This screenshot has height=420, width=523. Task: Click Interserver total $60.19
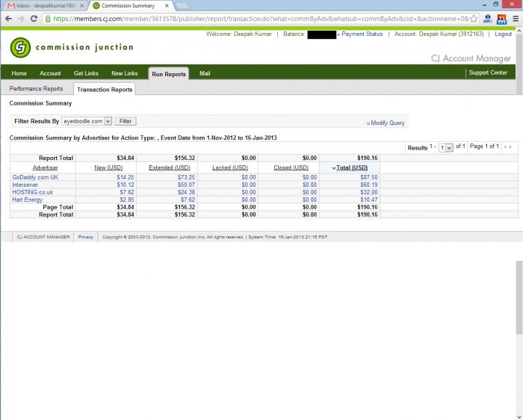(x=369, y=185)
